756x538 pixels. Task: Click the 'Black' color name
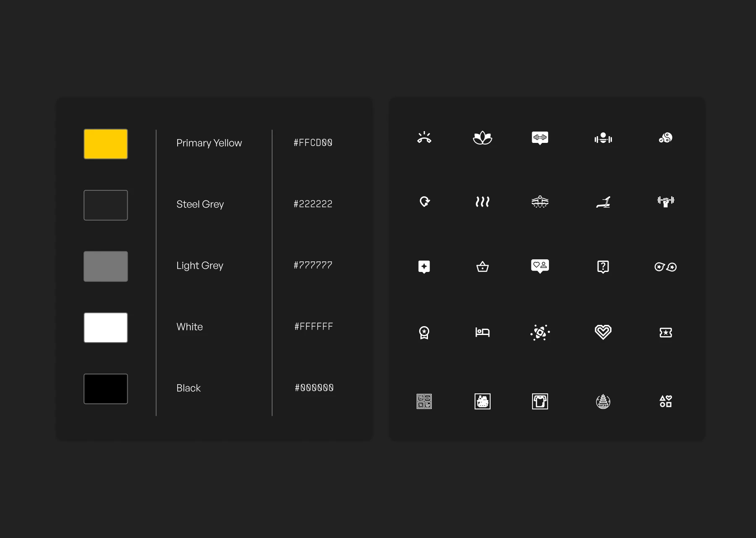point(189,388)
